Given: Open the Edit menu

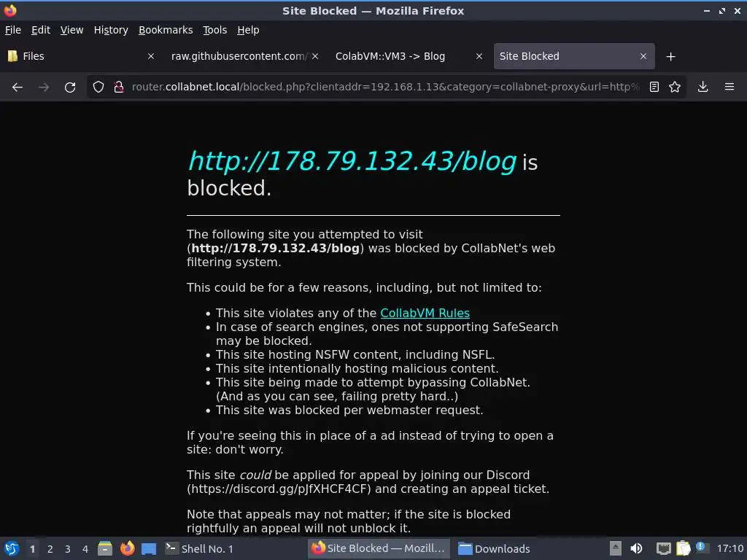Looking at the screenshot, I should pos(41,30).
